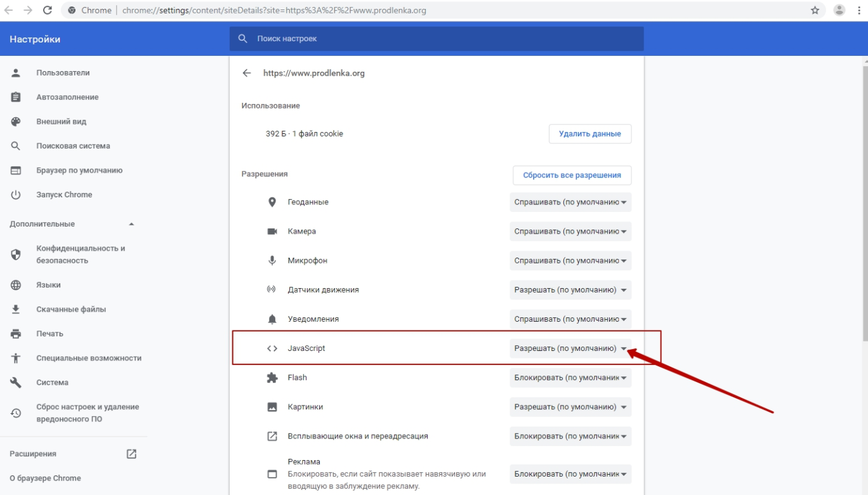Click the shield icon for Конфиденциальность и безопасность

coord(16,254)
